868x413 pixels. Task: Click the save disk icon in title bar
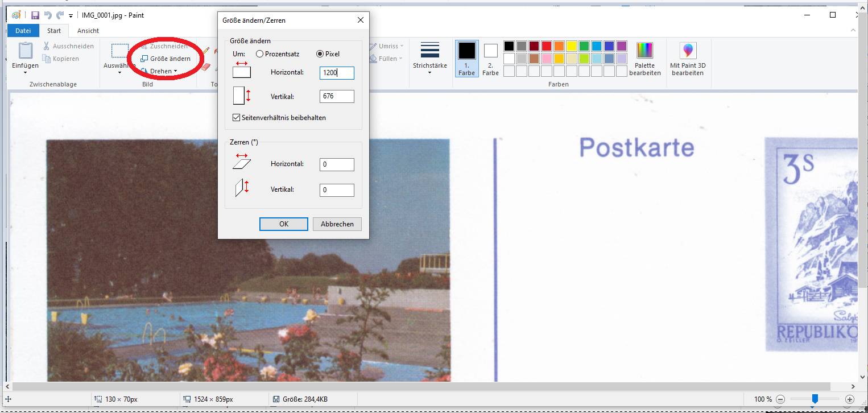coord(35,15)
